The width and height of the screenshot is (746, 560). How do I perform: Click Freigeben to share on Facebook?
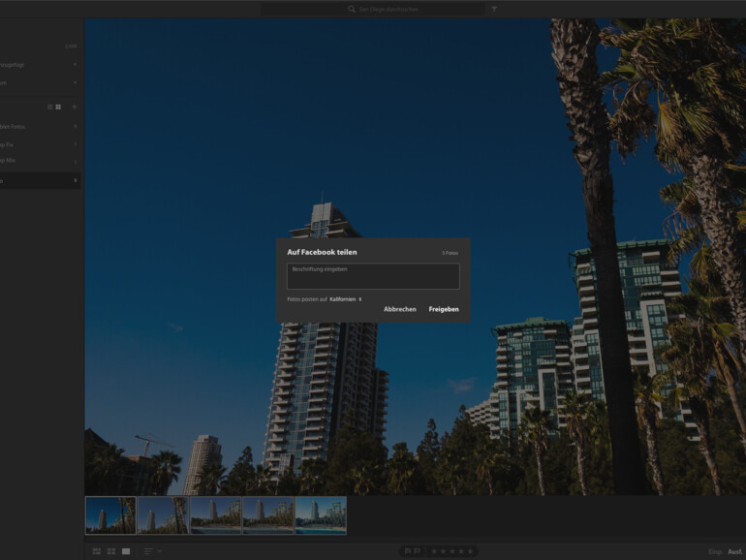(x=444, y=309)
